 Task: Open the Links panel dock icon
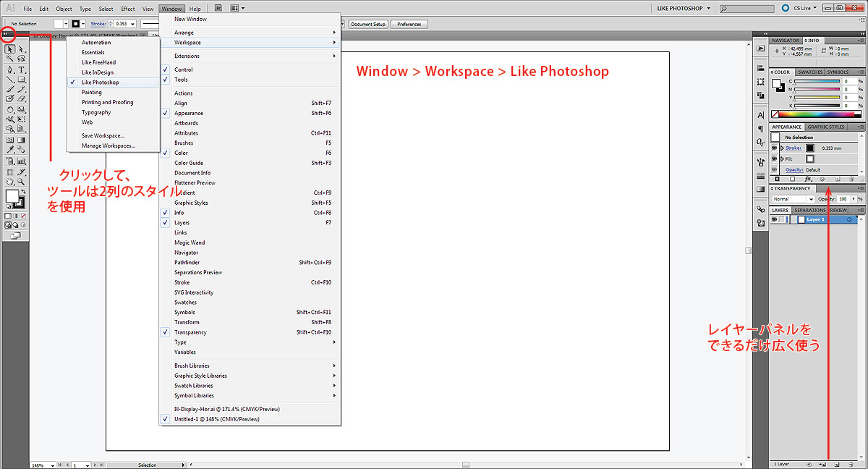tap(761, 209)
